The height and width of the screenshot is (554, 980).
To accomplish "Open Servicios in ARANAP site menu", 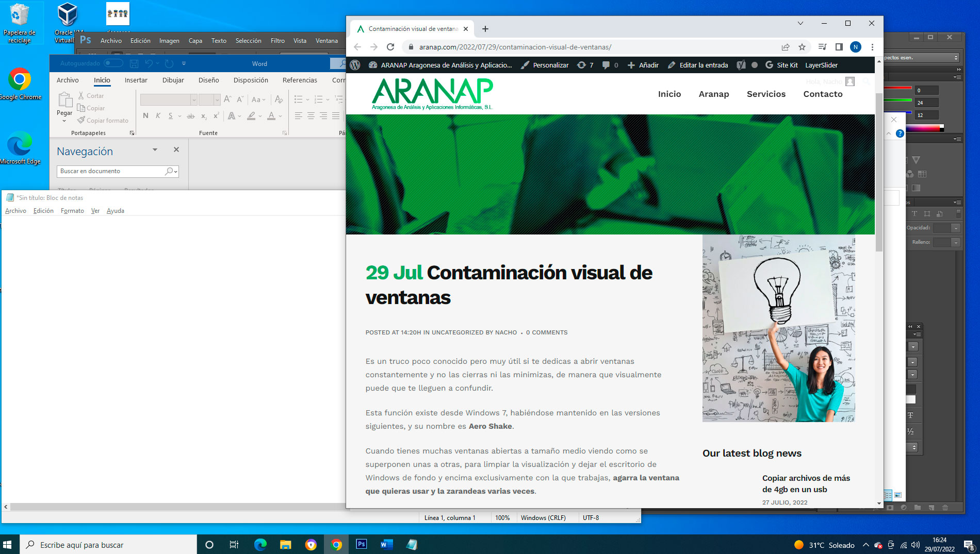I will point(766,94).
